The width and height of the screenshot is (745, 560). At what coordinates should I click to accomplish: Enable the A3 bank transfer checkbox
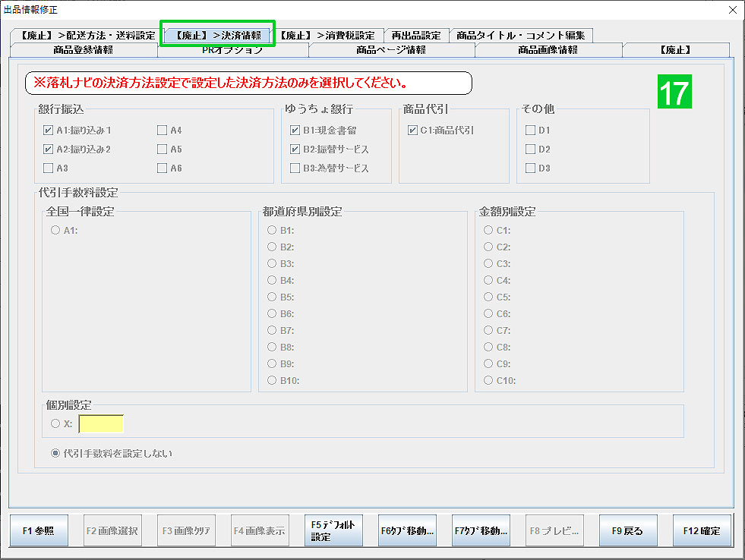click(x=49, y=168)
